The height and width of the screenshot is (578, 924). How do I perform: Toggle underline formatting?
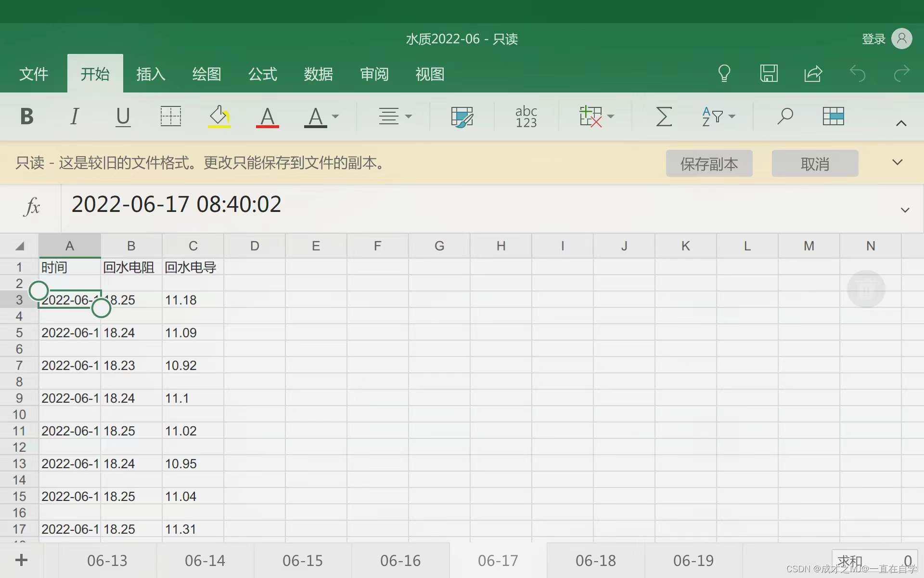[x=123, y=117]
